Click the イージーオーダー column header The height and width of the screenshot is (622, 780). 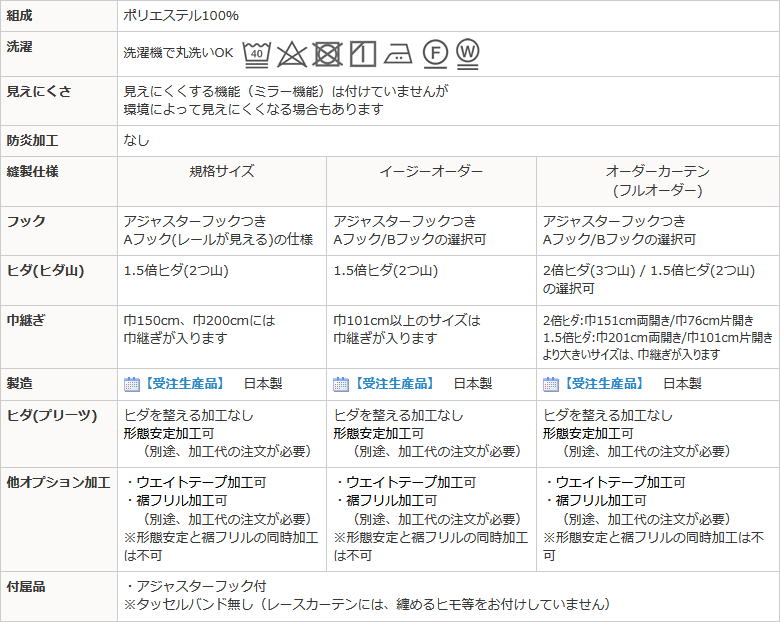coord(431,172)
